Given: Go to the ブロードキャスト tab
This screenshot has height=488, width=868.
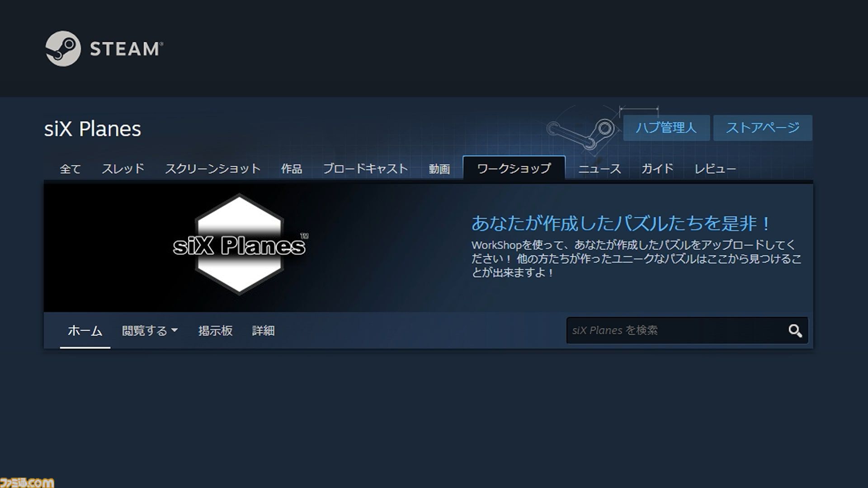Looking at the screenshot, I should pyautogui.click(x=365, y=169).
